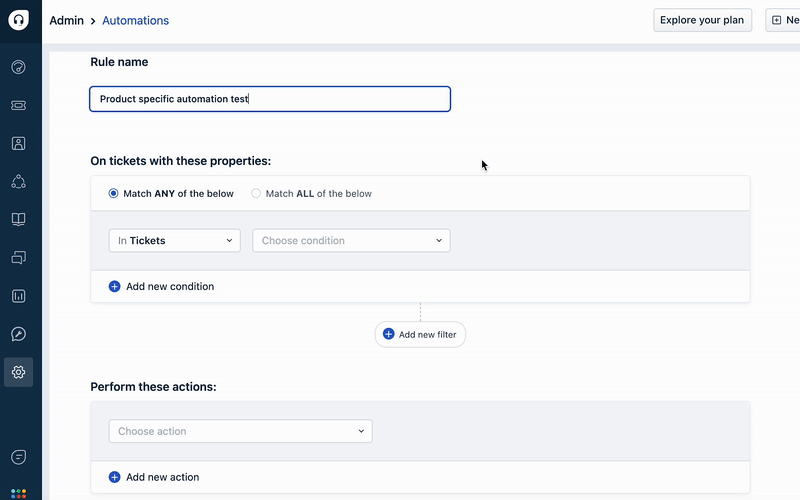This screenshot has width=800, height=500.
Task: Select the Match ALL of the below radio
Action: click(256, 194)
